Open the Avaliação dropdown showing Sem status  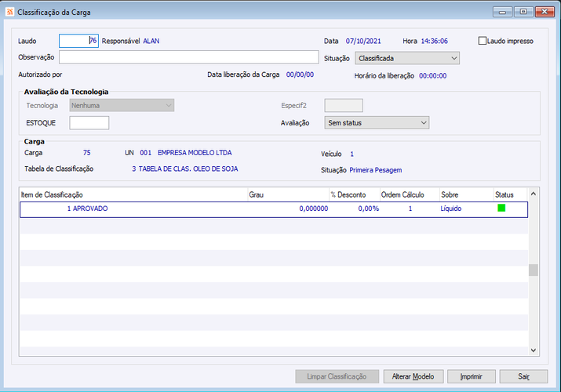click(377, 122)
